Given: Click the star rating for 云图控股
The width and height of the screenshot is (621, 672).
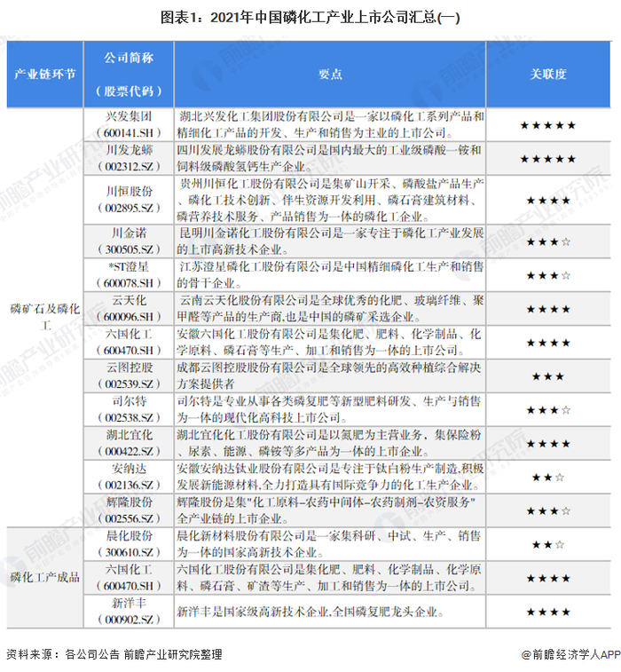Looking at the screenshot, I should coord(547,376).
